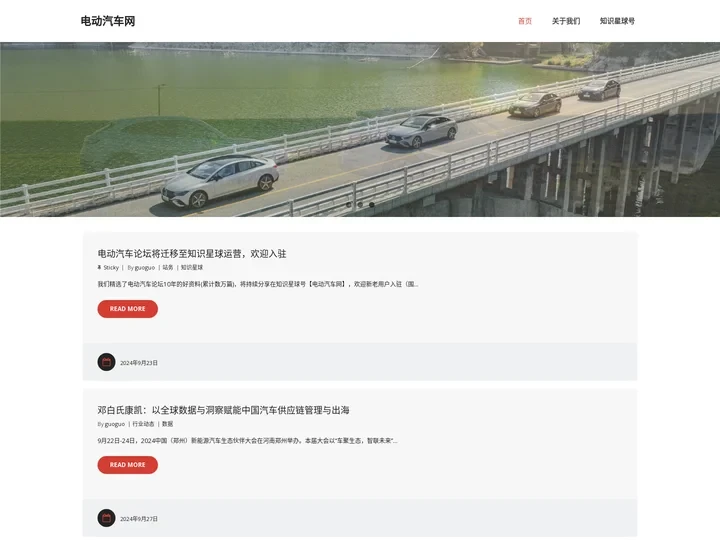Select the third slider pagination dot
The image size is (720, 540).
371,204
